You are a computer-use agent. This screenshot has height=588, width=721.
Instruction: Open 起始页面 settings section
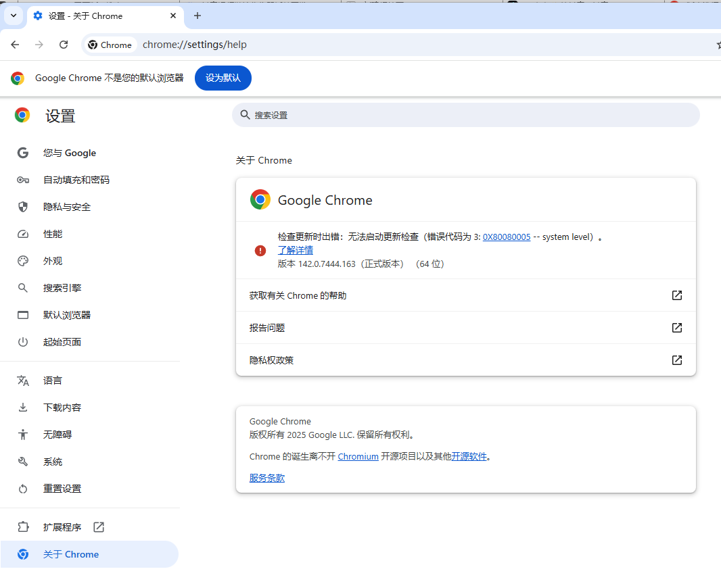pos(90,342)
